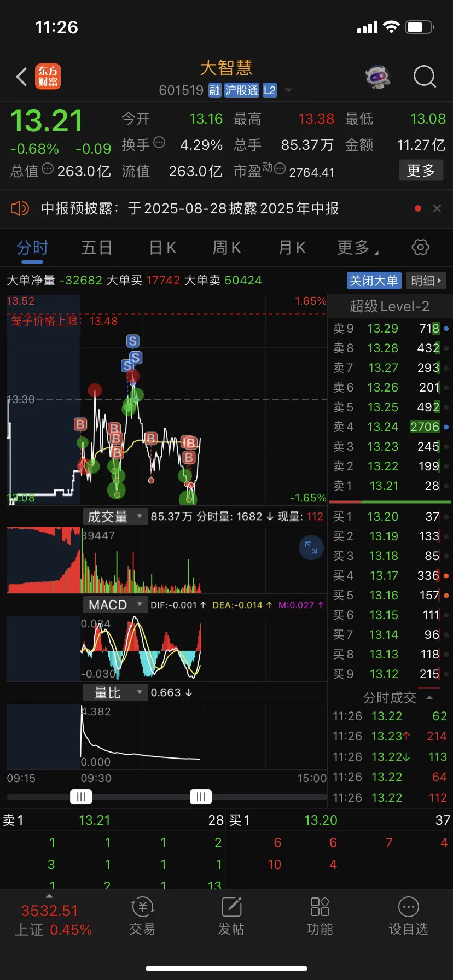Viewport: 453px width, 980px height.
Task: Tap the info icon beside 换手
Action: (159, 143)
